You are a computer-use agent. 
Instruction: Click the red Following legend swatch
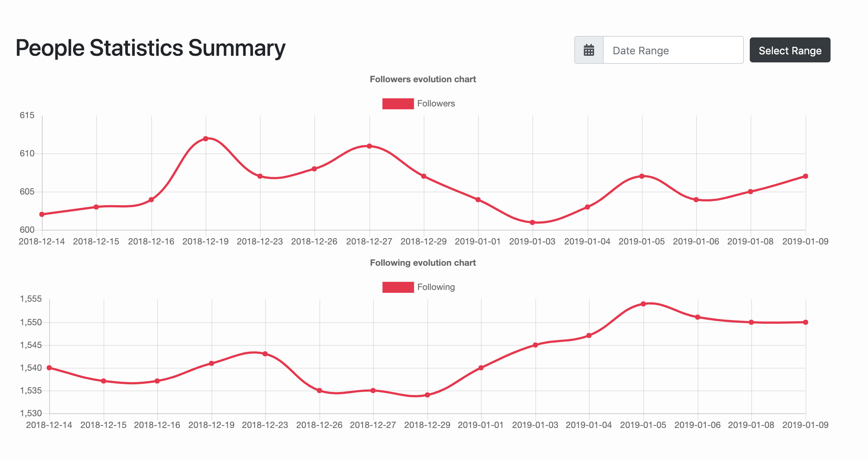pos(398,287)
